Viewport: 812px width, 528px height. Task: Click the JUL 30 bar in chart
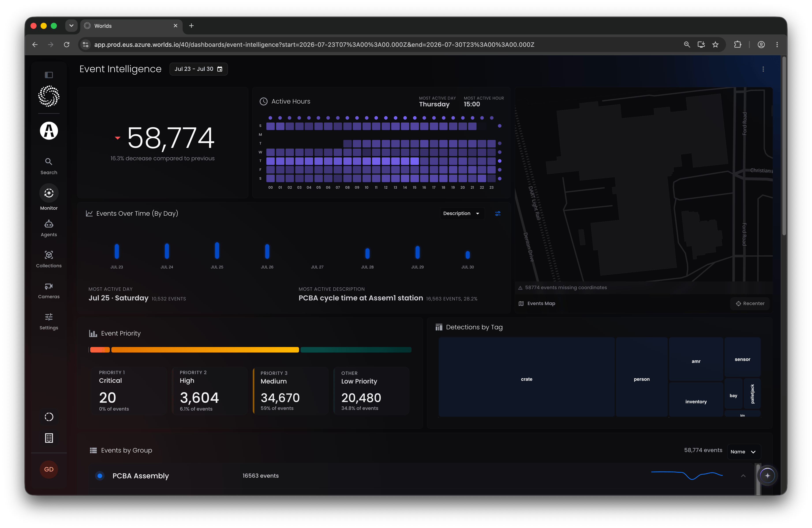468,255
